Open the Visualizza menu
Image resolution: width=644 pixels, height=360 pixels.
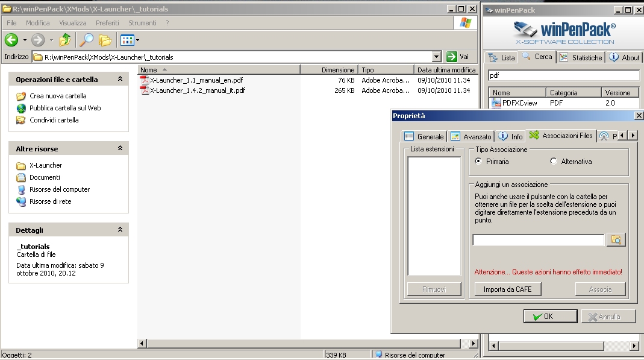(x=73, y=23)
